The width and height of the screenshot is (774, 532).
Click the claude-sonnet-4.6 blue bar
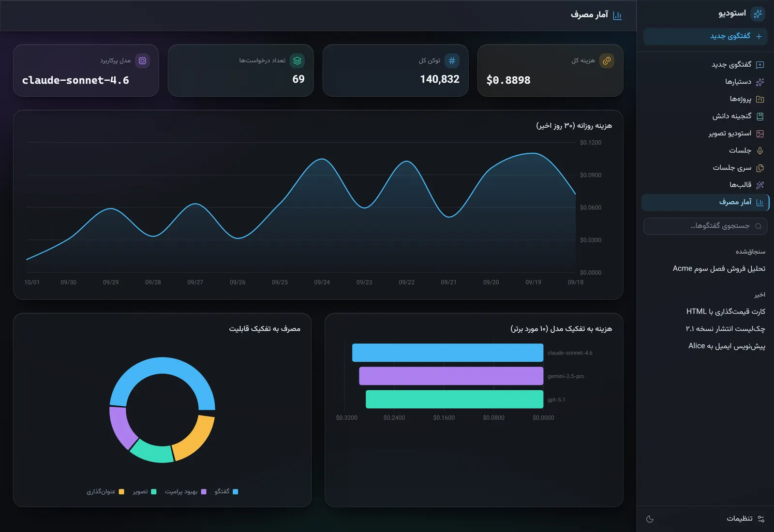(x=447, y=353)
